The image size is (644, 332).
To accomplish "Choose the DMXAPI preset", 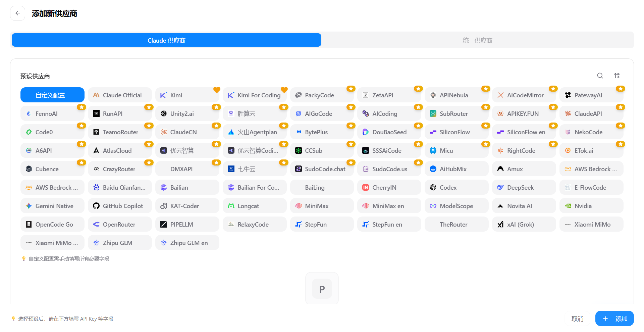I will (187, 169).
